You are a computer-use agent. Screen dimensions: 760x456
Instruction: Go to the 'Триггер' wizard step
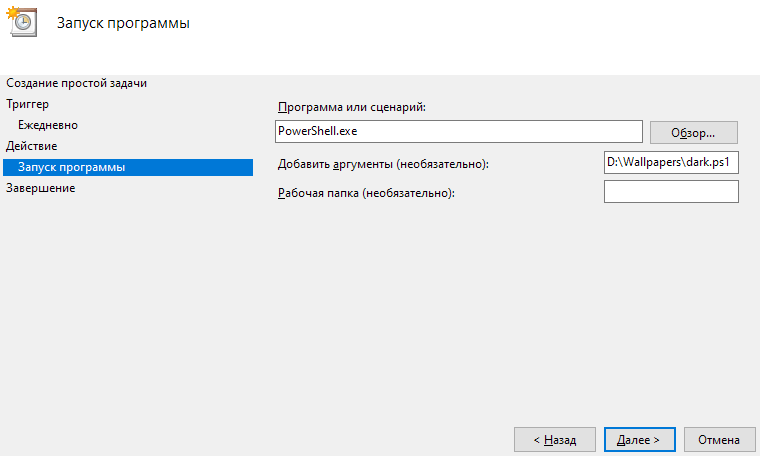[x=28, y=104]
